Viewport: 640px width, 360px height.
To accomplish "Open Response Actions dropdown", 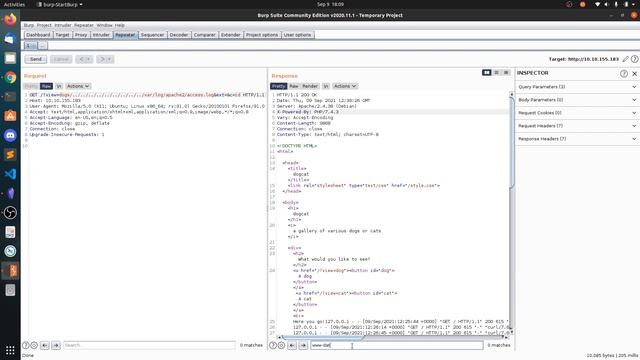I will point(345,86).
